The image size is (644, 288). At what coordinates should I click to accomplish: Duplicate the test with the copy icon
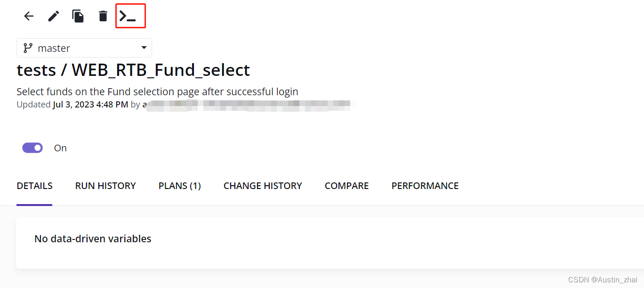(78, 16)
